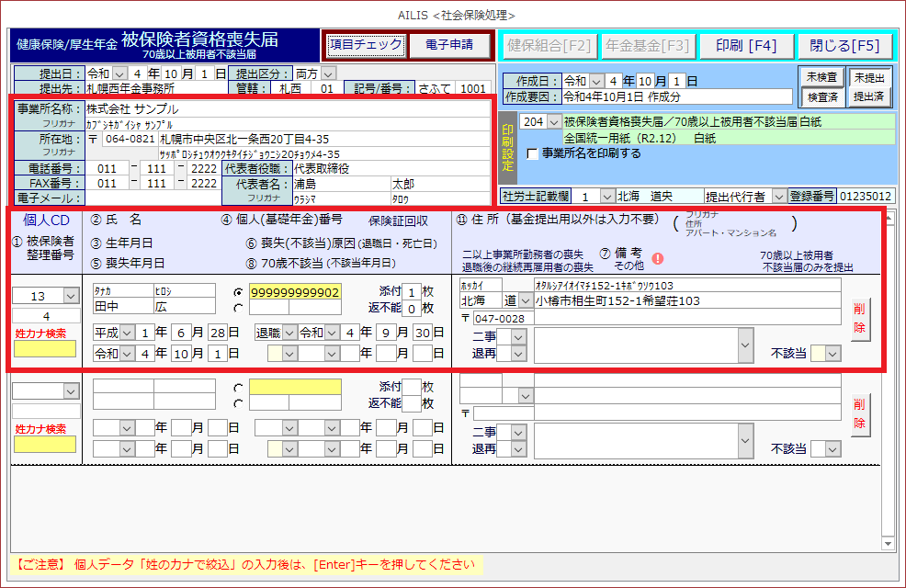
Task: Click the 検査済 status button
Action: tap(821, 96)
